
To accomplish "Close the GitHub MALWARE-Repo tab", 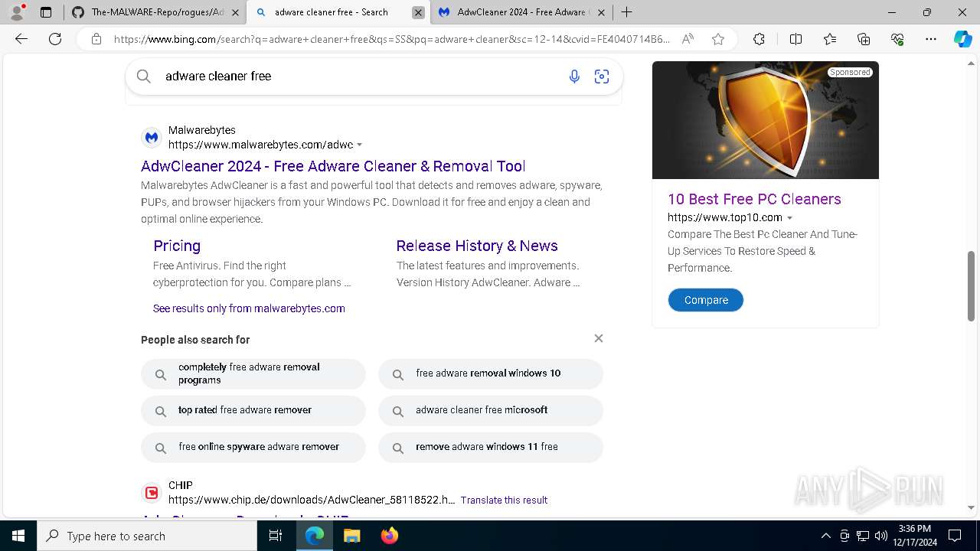I will click(x=234, y=12).
